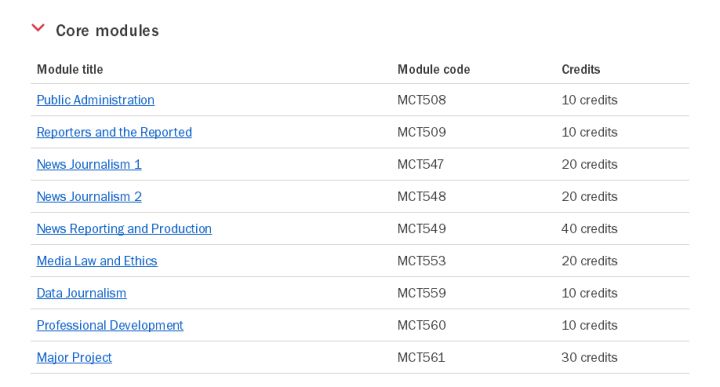Click the MCT549 module code cell
Image resolution: width=720 pixels, height=387 pixels.
[422, 228]
